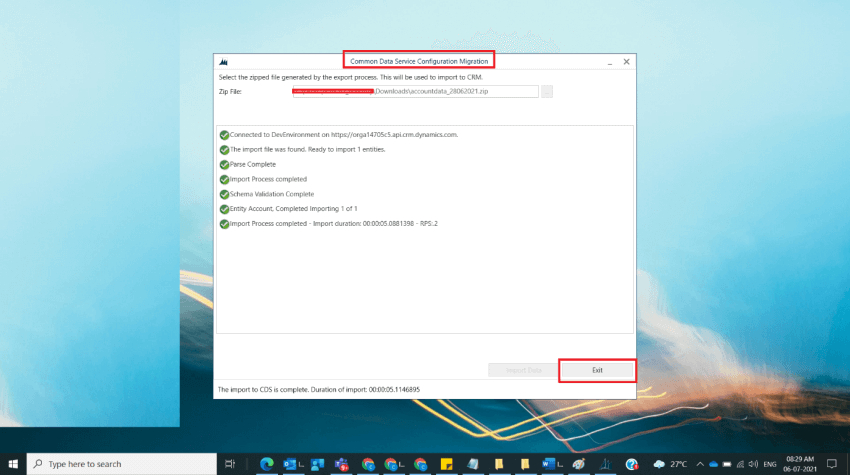Click the OneDrive cloud tray icon

(x=713, y=464)
